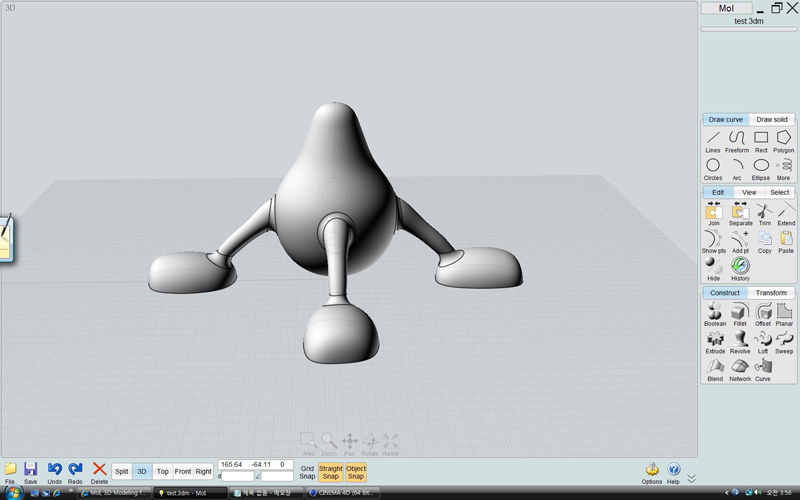This screenshot has width=800, height=500.
Task: Click the Separate tool
Action: 740,214
